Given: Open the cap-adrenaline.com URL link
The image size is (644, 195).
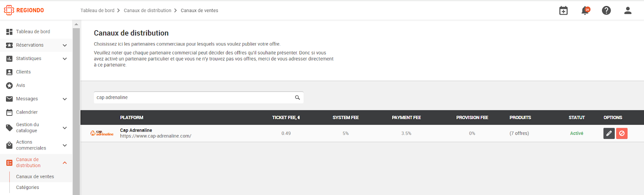Looking at the screenshot, I should tap(155, 136).
